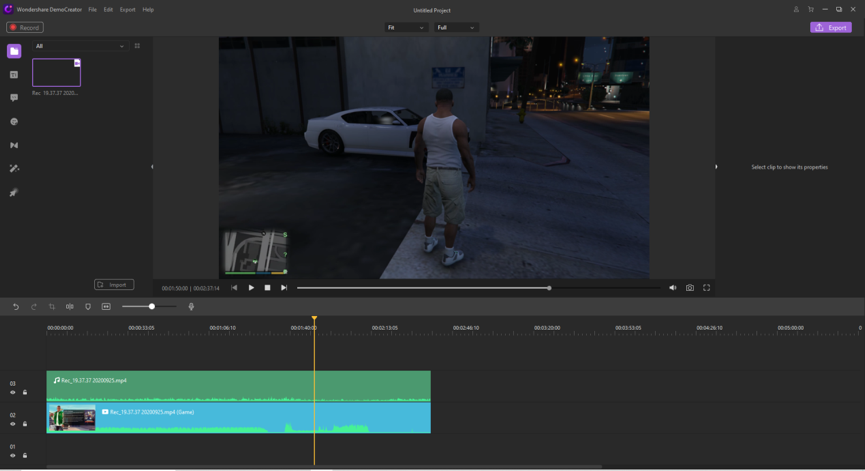The height and width of the screenshot is (471, 865).
Task: Click the purple Export button
Action: (x=831, y=28)
